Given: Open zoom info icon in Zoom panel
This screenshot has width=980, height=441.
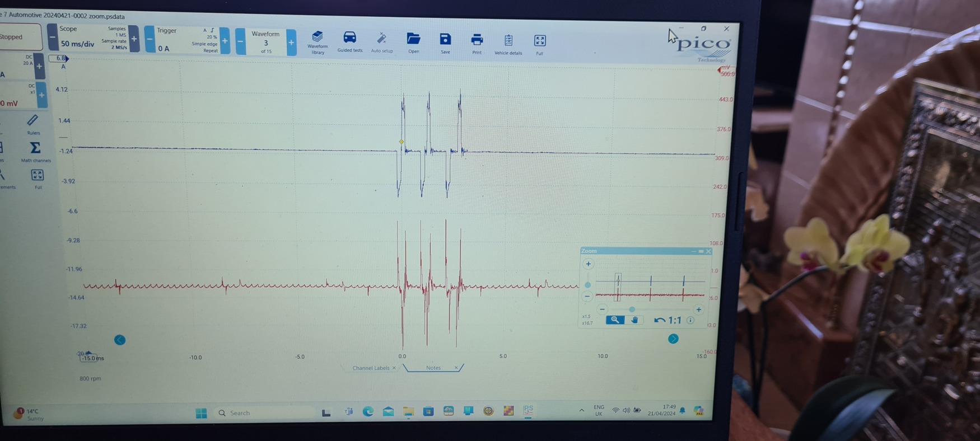Looking at the screenshot, I should coord(690,320).
